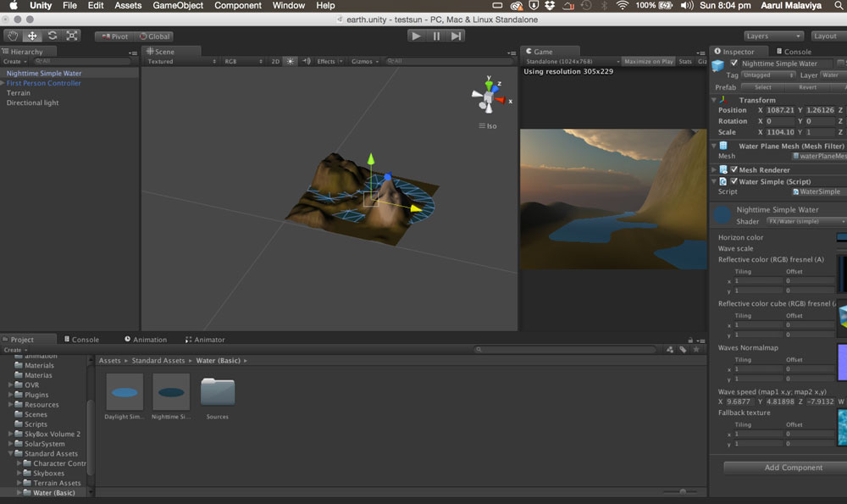Uncheck the Water Simple script checkbox
This screenshot has width=847, height=504.
(x=734, y=181)
